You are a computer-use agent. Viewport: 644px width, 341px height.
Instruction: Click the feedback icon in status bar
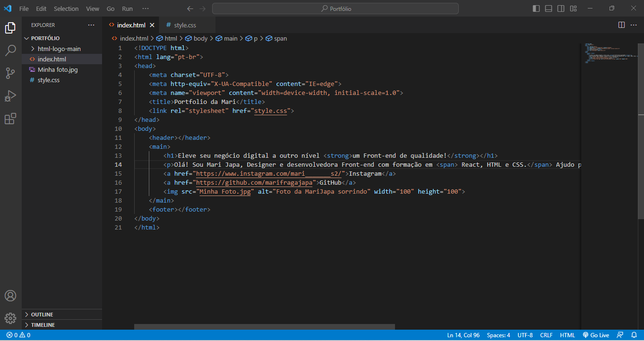620,335
